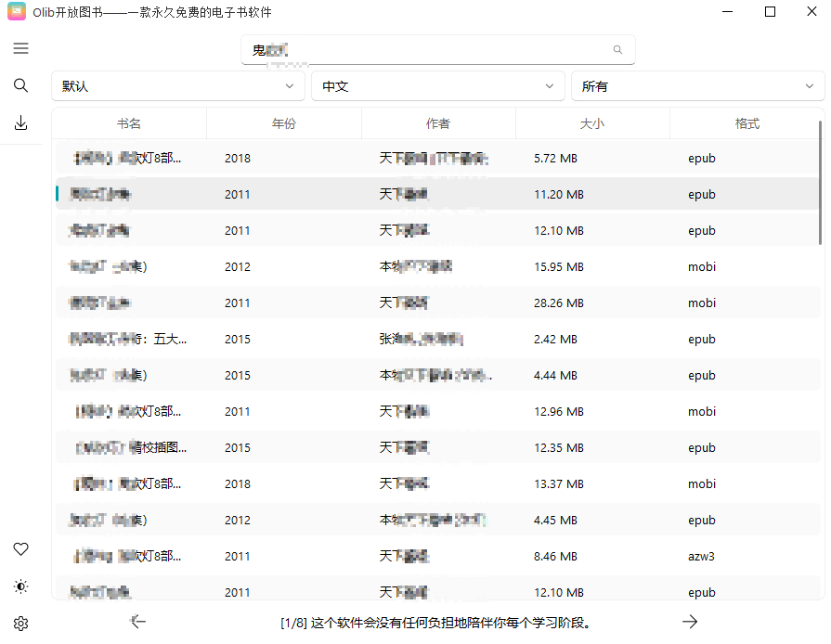Image resolution: width=831 pixels, height=644 pixels.
Task: Open settings with the gear icon
Action: tap(20, 623)
